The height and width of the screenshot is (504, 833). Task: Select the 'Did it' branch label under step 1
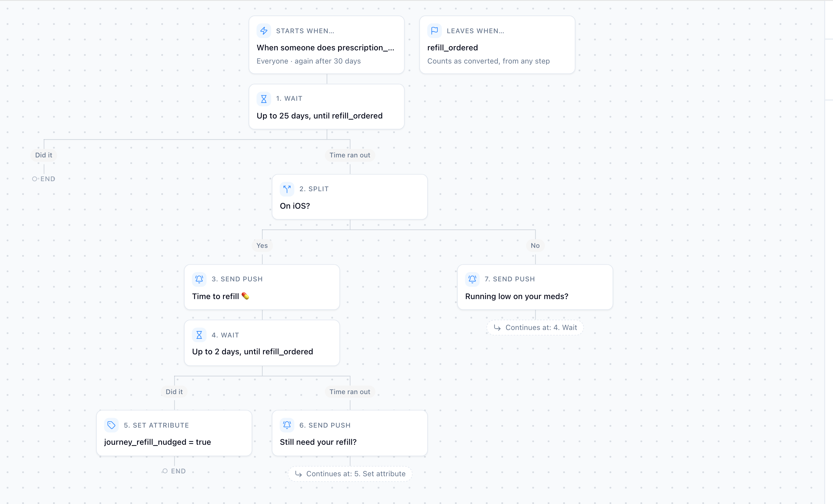(44, 155)
